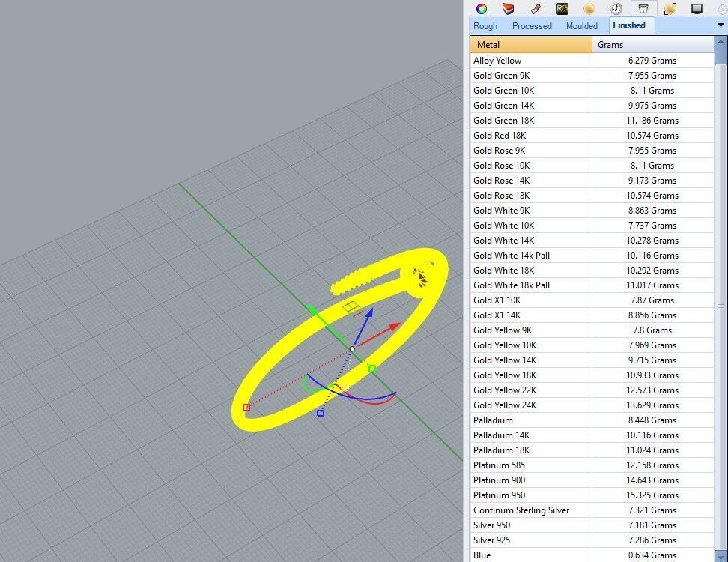This screenshot has width=728, height=562.
Task: Select the Gold White 18k Pall row
Action: [592, 285]
